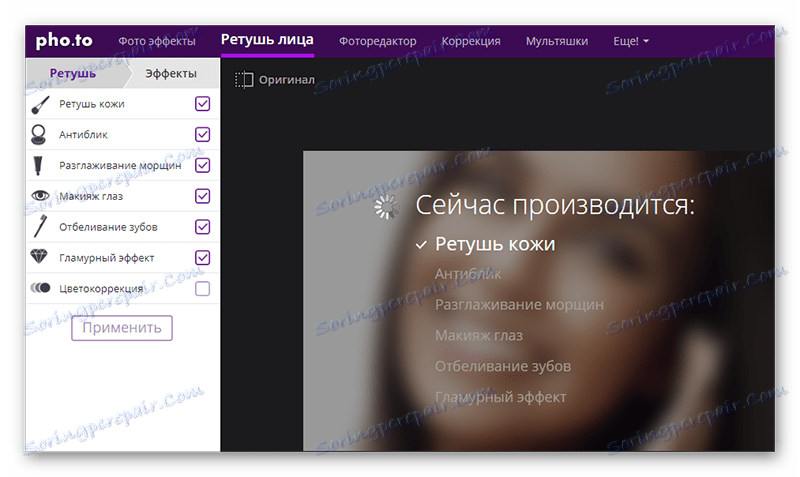This screenshot has height=477, width=800.
Task: Click the pho.to logo
Action: 64,41
